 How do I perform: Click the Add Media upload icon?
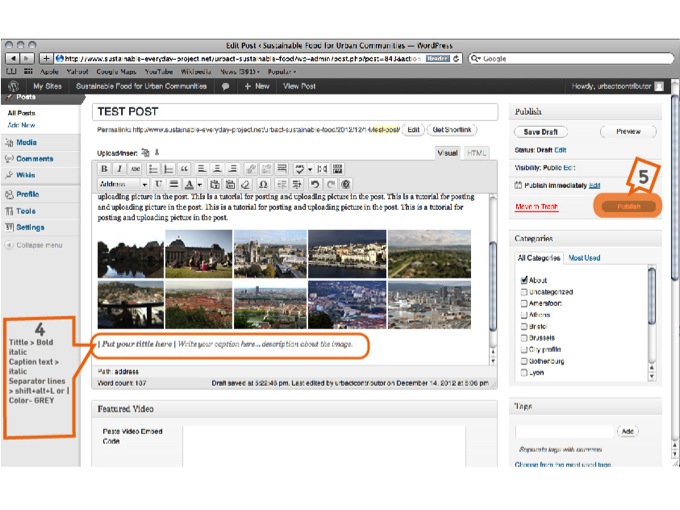[x=146, y=153]
